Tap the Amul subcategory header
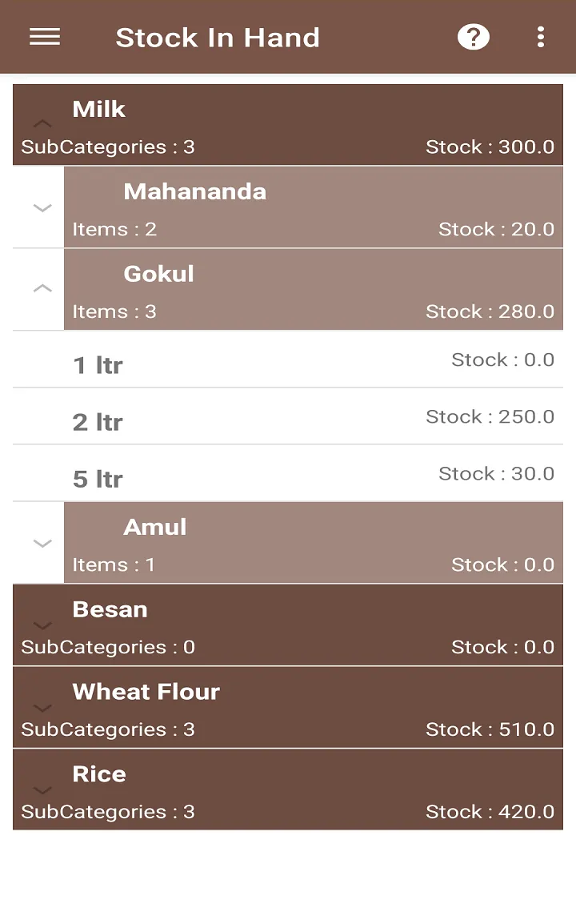The height and width of the screenshot is (924, 576). [x=314, y=543]
